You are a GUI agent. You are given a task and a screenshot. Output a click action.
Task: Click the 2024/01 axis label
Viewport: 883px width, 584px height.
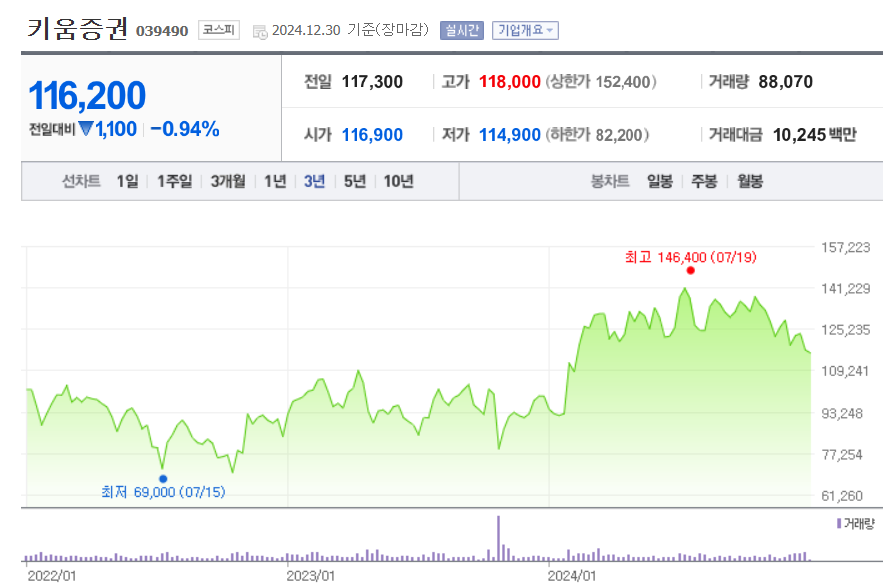point(572,576)
